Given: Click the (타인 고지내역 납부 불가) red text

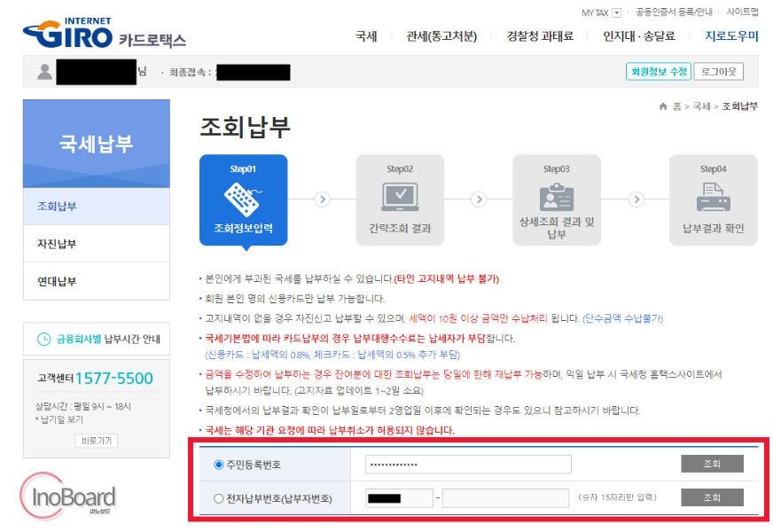Looking at the screenshot, I should tap(446, 279).
